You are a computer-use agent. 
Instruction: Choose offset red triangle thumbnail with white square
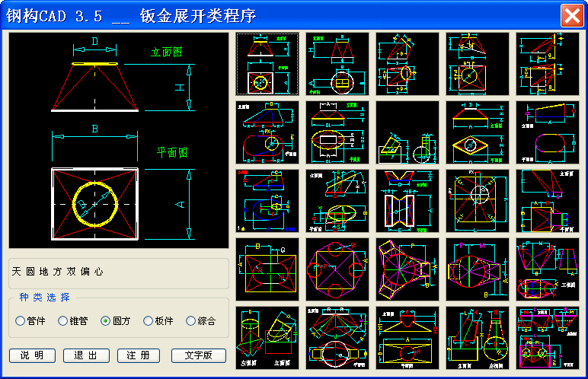tap(548, 64)
